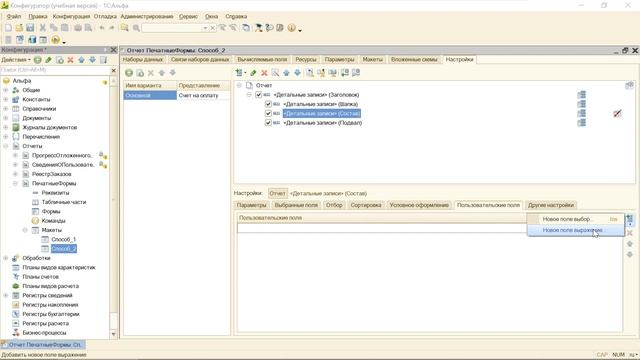Click the Print icon in main toolbar
This screenshot has height=360, width=640.
[x=78, y=28]
